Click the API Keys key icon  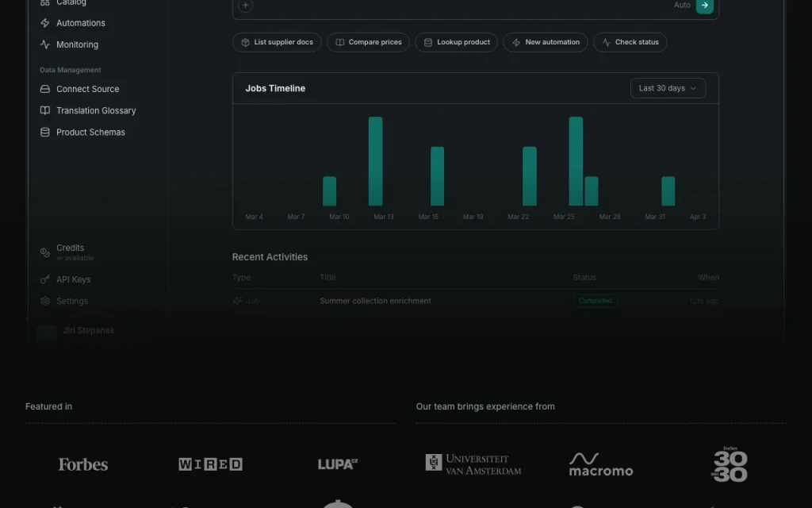pyautogui.click(x=45, y=279)
